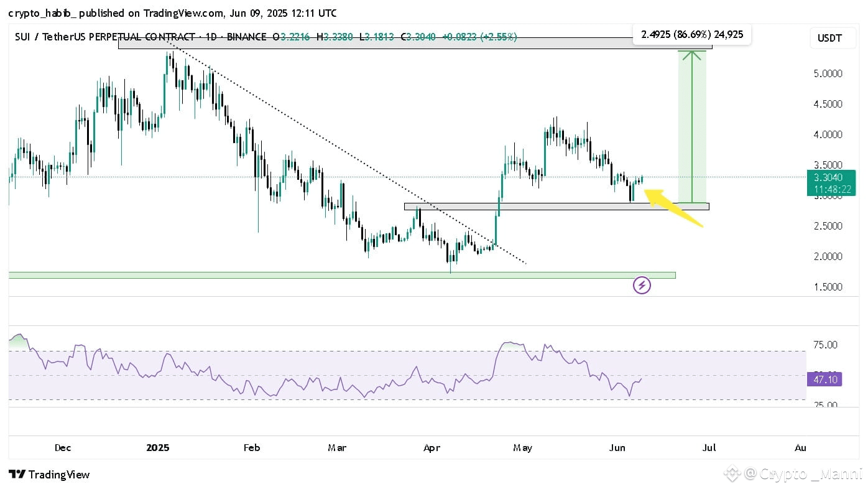
Task: Click the 2.5000 price axis label
Action: (828, 226)
